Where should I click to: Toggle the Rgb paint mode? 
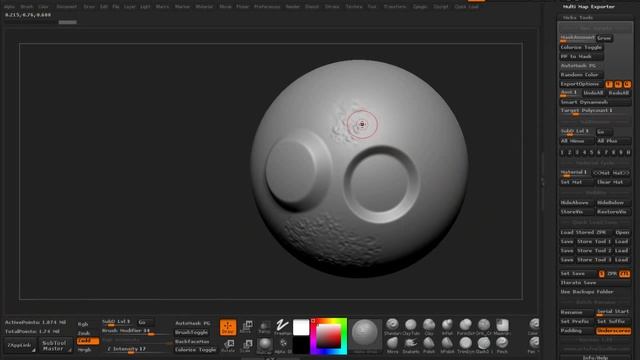83,324
